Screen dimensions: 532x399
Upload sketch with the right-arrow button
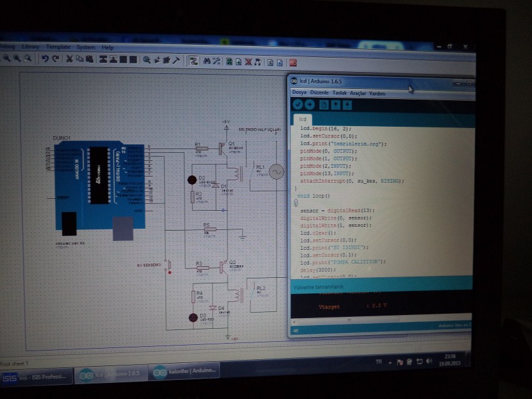tap(310, 105)
